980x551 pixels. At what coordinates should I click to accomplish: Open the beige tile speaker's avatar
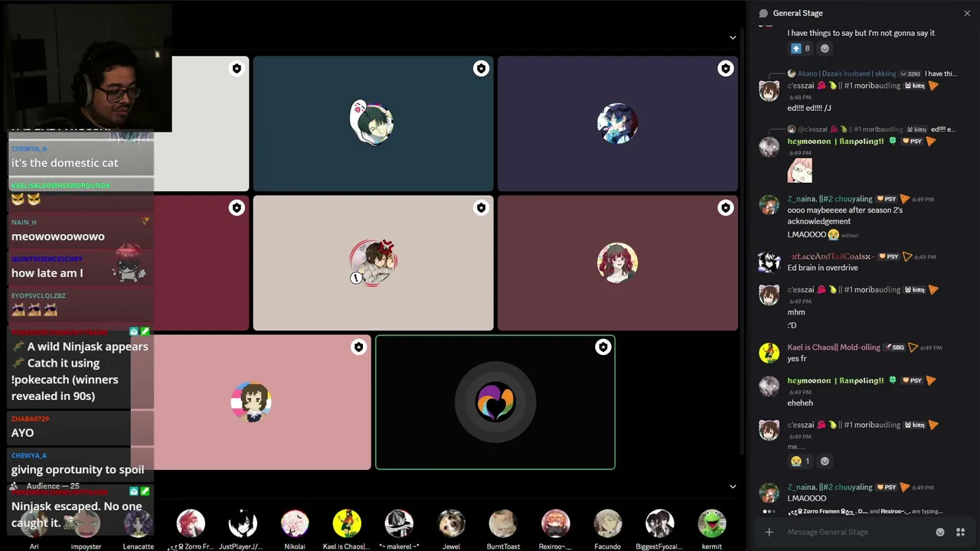tap(373, 262)
